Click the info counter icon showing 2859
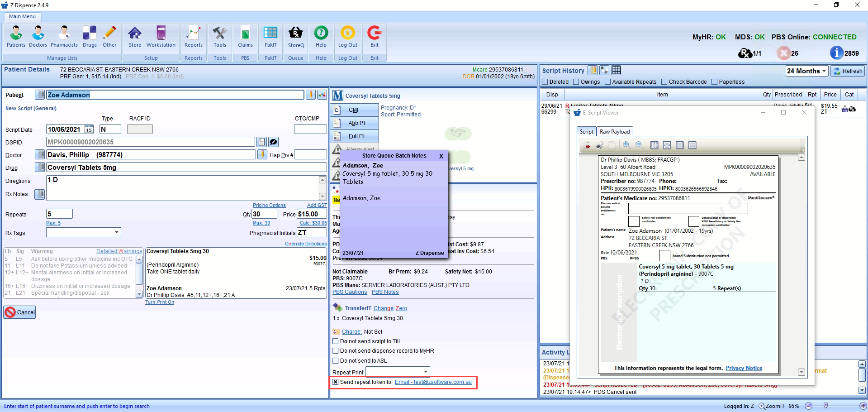 837,53
